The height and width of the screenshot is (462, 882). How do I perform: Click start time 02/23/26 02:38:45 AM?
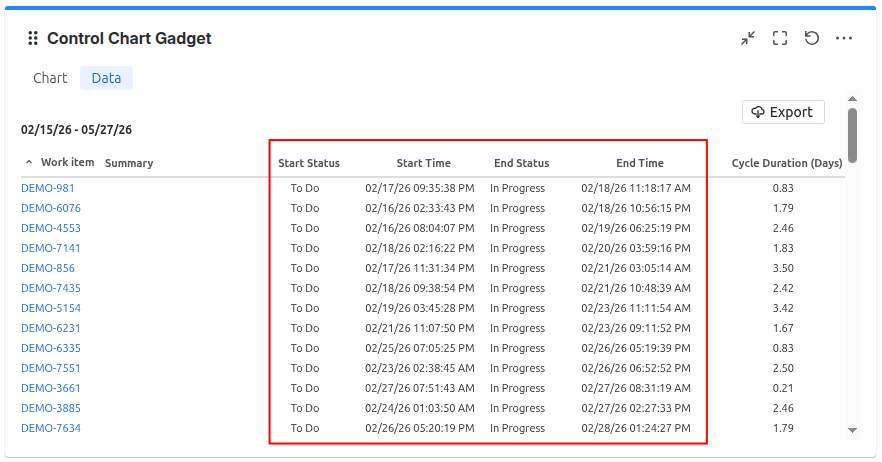420,368
